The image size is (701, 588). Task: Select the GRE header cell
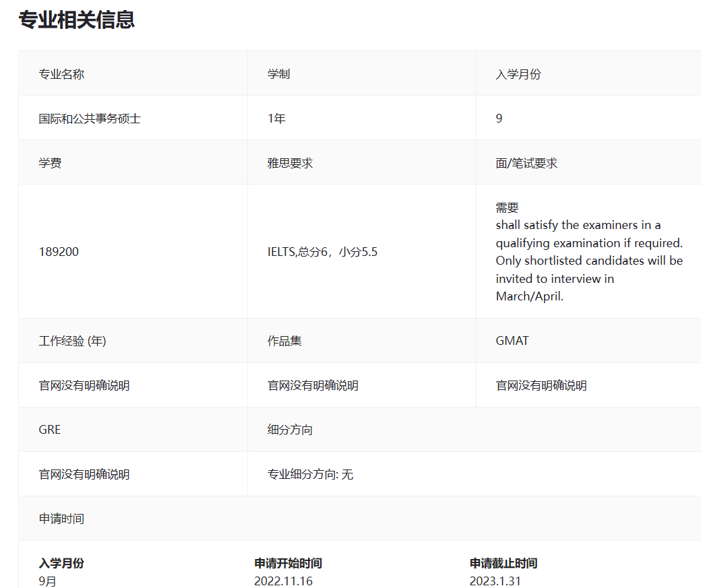click(x=50, y=430)
